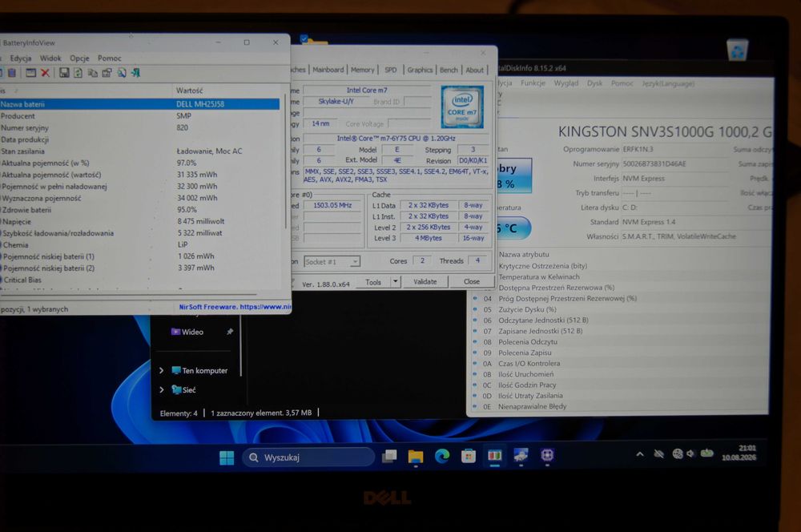Click the Copy icon in BatteryInfoView toolbar
Image resolution: width=801 pixels, height=532 pixels.
92,73
